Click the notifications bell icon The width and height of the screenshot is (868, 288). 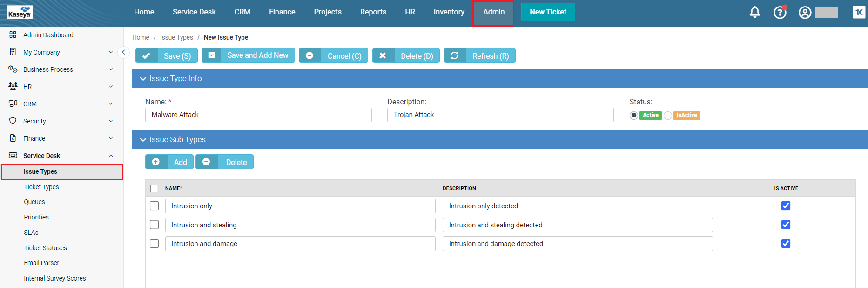[754, 12]
